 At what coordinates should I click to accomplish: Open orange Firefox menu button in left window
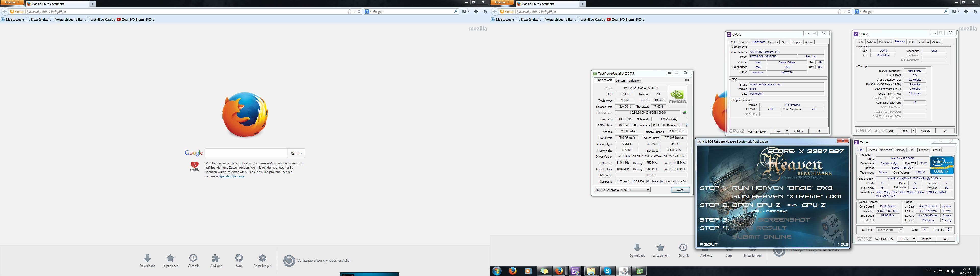pos(12,2)
